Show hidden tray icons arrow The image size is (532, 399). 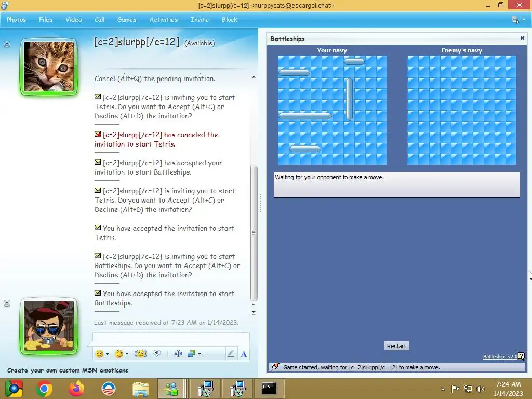(443, 389)
